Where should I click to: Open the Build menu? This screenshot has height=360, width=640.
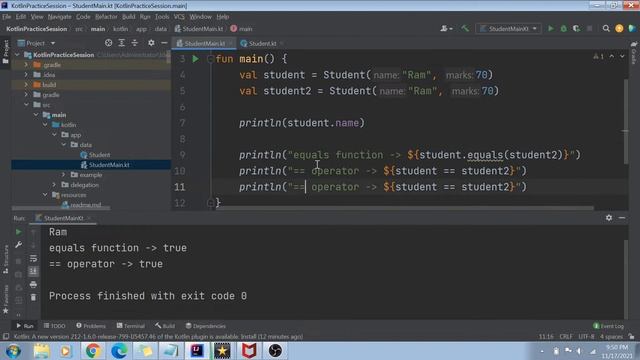click(129, 17)
